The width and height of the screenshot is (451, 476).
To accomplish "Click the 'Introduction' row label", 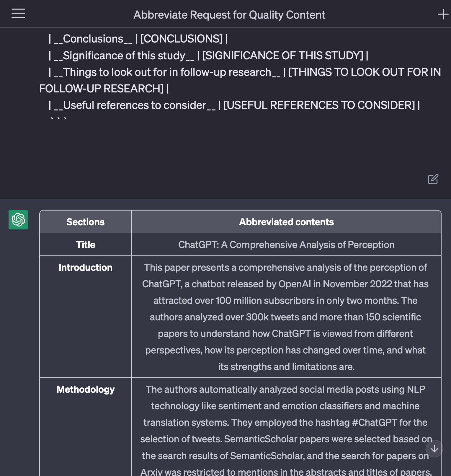I will tap(85, 268).
